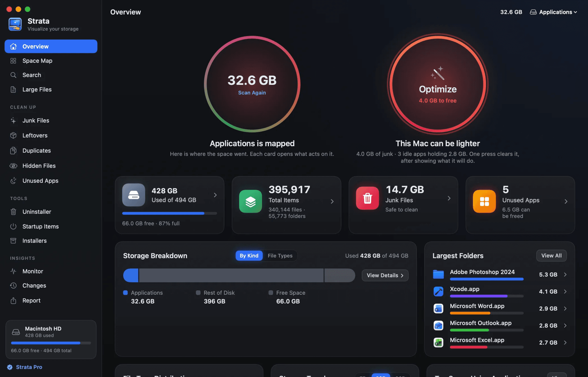Viewport: 588px width, 377px height.
Task: Expand the 5 Unused Apps card chevron
Action: coord(566,201)
